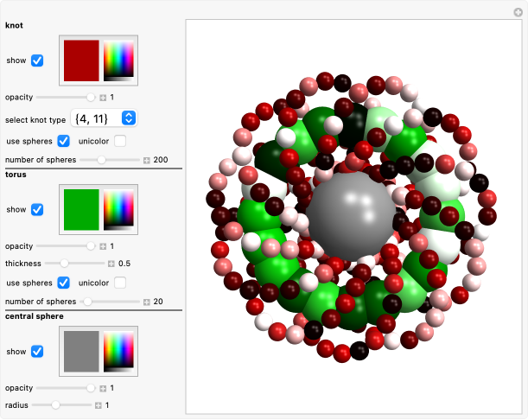The image size is (528, 420).
Task: Disable use spheres for the torus
Action: pyautogui.click(x=63, y=283)
